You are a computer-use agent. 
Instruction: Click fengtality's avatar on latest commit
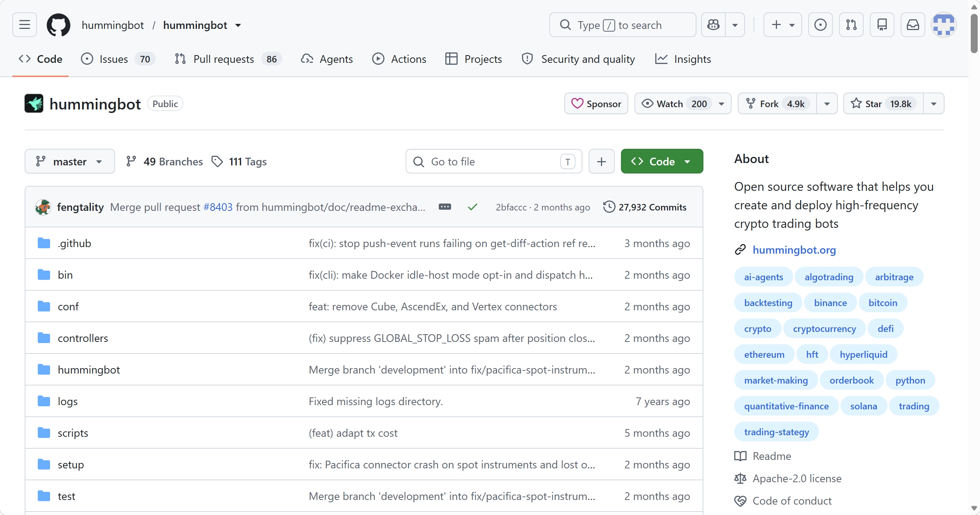(x=43, y=207)
